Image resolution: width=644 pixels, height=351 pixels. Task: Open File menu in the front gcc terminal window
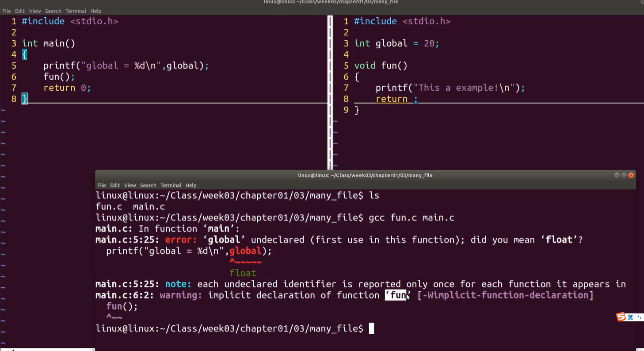pyautogui.click(x=101, y=185)
